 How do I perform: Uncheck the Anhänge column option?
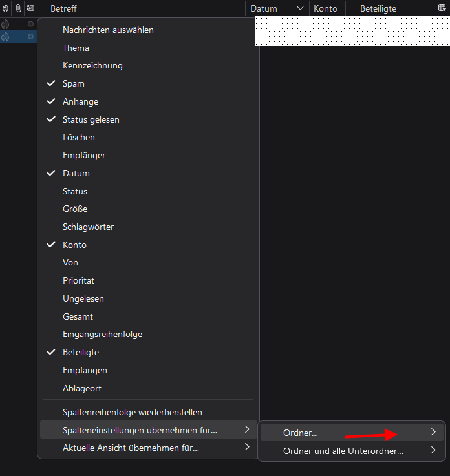(148, 101)
